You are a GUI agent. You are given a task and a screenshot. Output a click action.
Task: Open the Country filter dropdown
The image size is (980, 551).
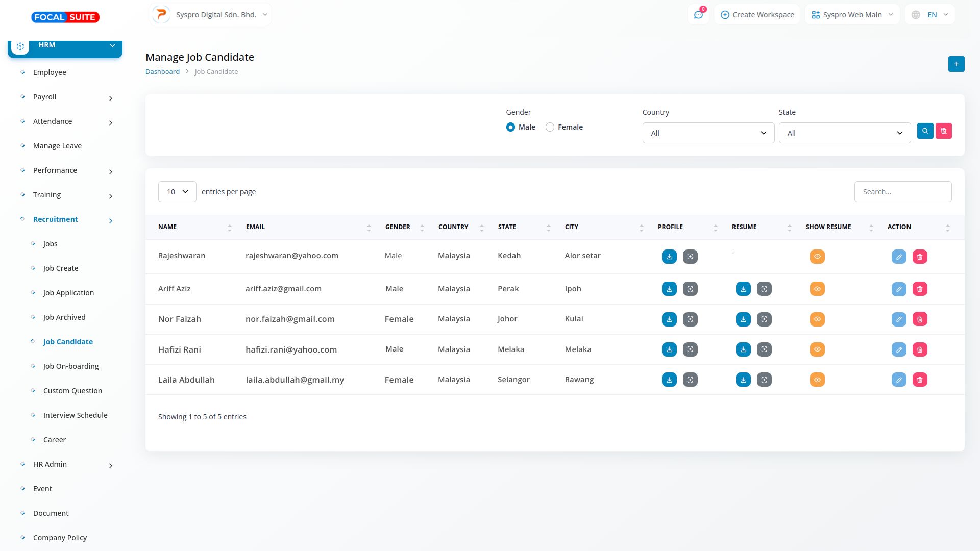click(x=708, y=133)
